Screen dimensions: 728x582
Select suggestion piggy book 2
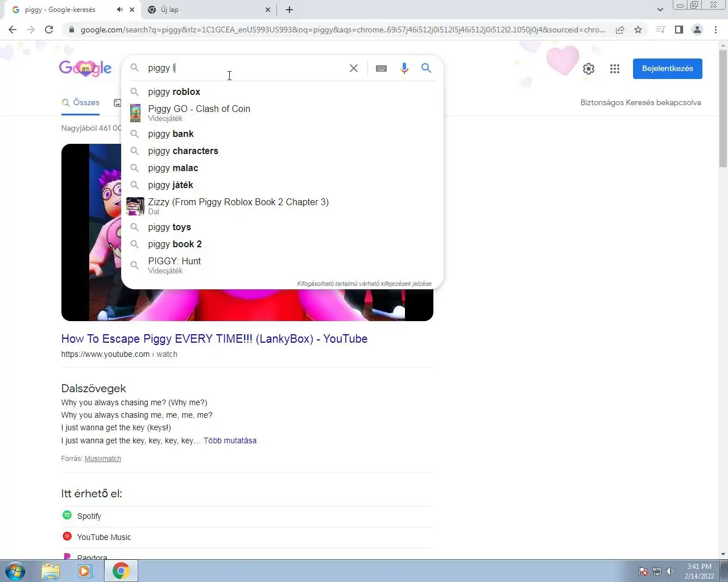tap(282, 244)
